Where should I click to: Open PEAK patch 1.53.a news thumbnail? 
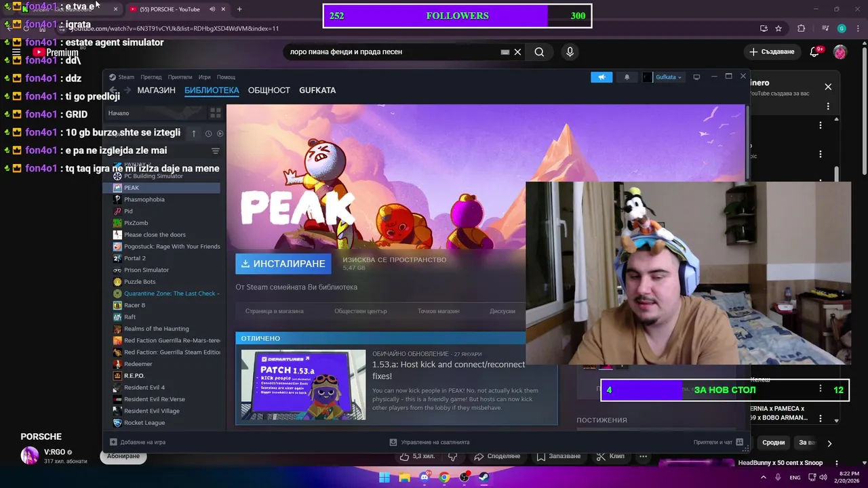(x=304, y=385)
